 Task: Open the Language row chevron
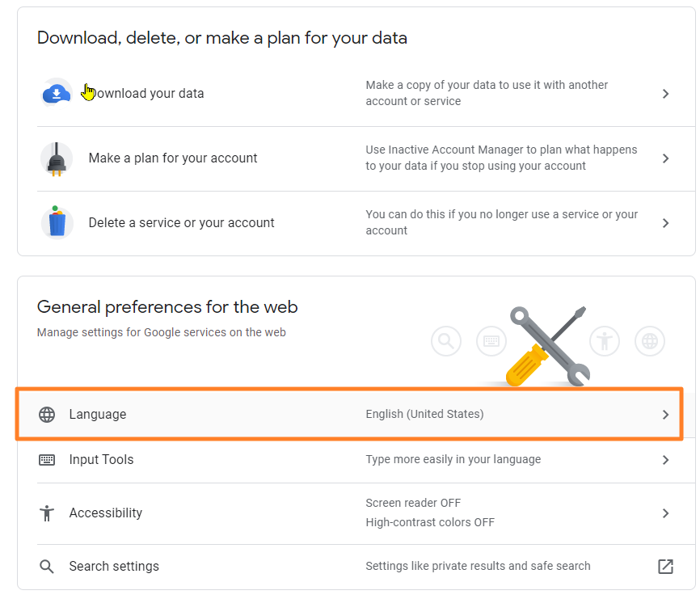(x=665, y=414)
